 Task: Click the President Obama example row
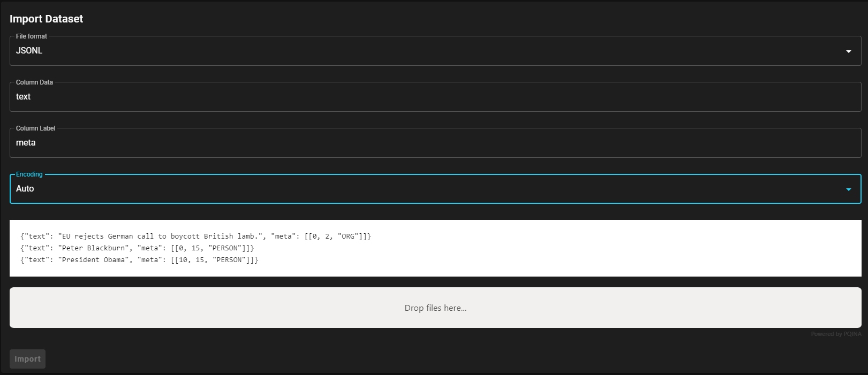139,259
